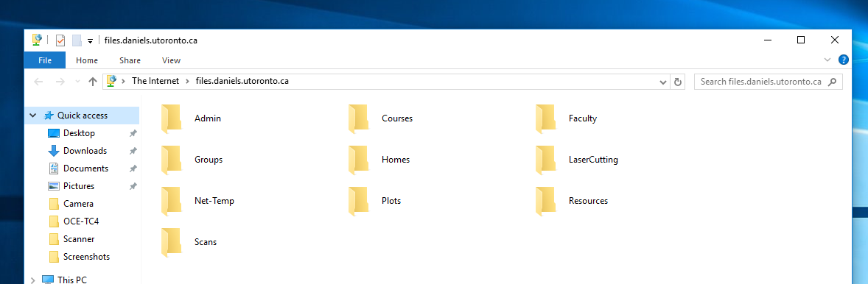The image size is (868, 284).
Task: Expand the ribbon with the chevron
Action: (x=827, y=60)
